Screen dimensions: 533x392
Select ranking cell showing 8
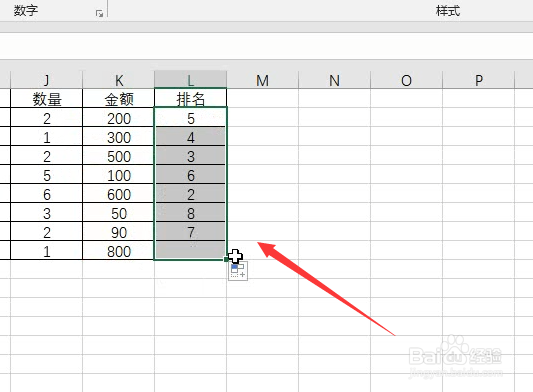click(191, 213)
